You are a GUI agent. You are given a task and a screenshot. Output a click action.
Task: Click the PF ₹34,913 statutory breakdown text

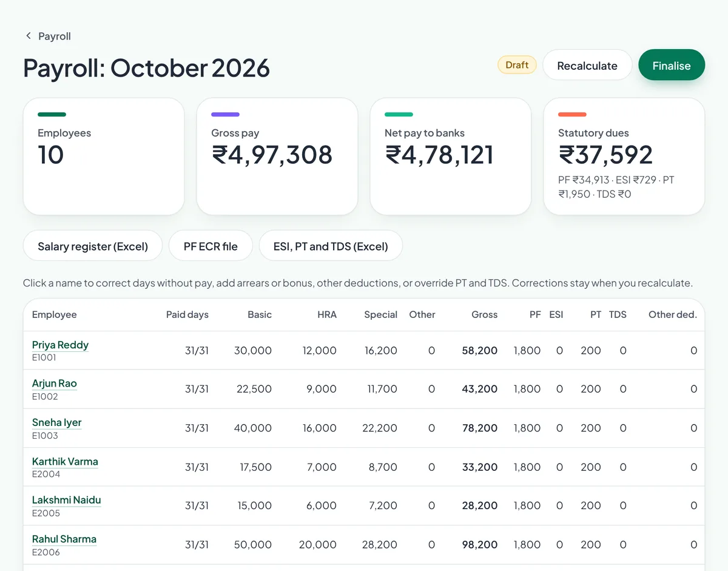pyautogui.click(x=584, y=180)
